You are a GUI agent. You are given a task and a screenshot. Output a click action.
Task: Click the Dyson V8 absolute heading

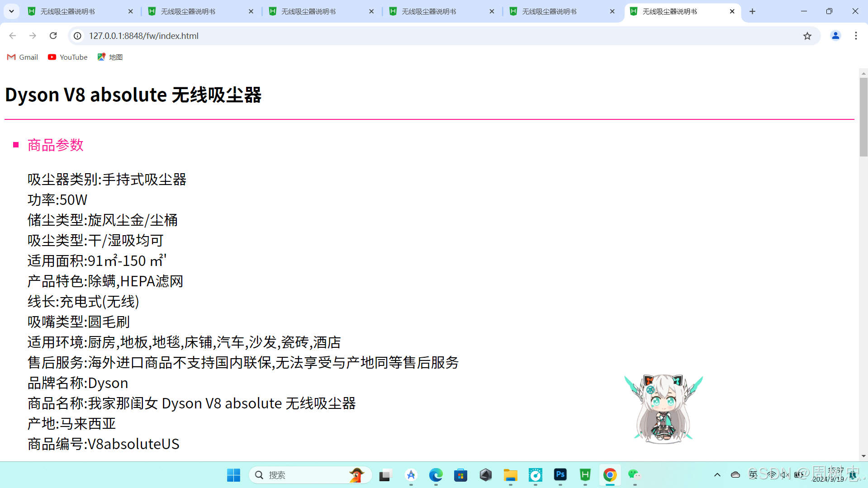pyautogui.click(x=133, y=95)
